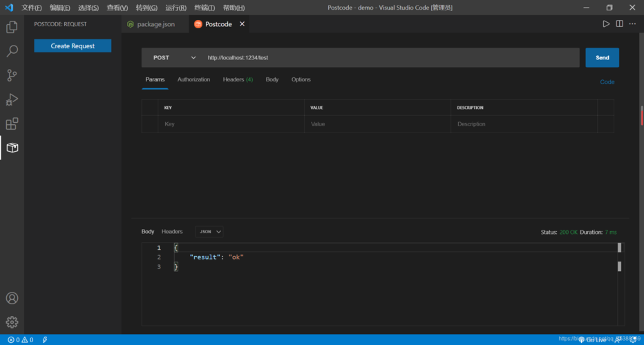Open Run and Debug view
The width and height of the screenshot is (644, 345).
click(12, 99)
